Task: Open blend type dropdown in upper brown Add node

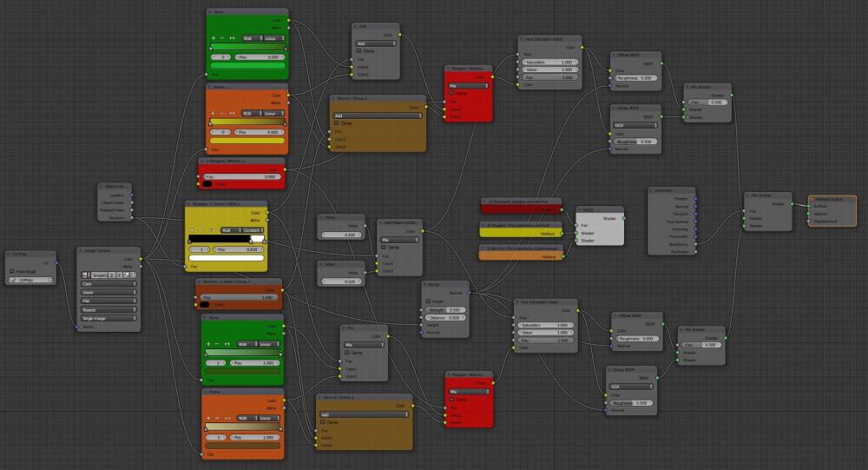Action: click(x=378, y=116)
